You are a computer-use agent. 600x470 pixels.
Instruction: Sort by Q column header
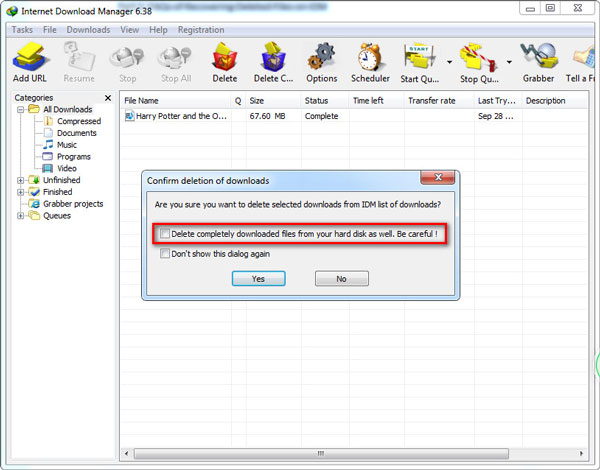click(x=238, y=101)
